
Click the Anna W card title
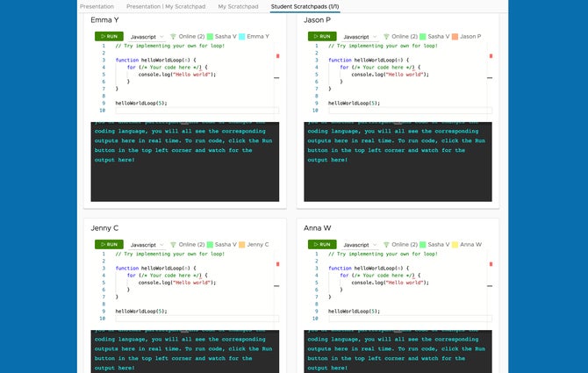click(x=317, y=228)
